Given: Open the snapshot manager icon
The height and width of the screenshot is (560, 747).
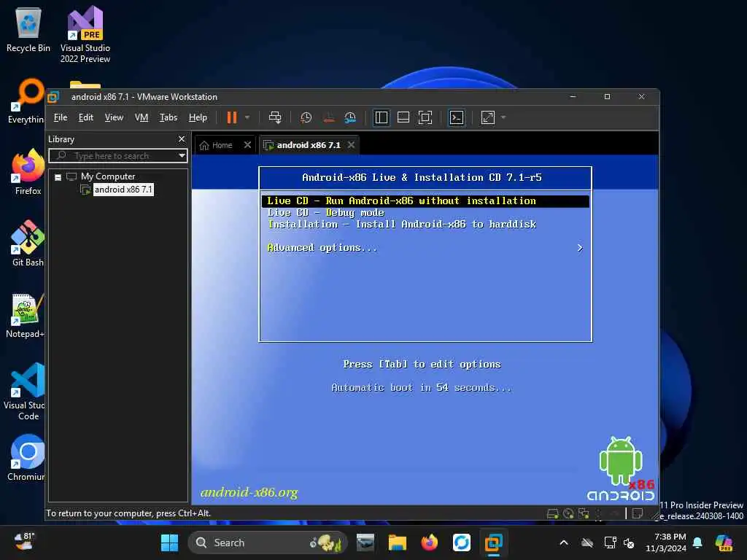Looking at the screenshot, I should coord(350,117).
